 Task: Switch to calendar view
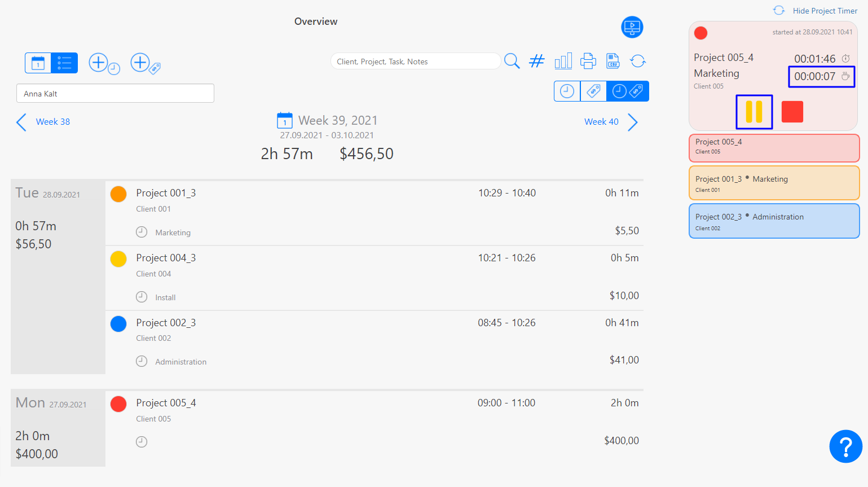coord(38,63)
